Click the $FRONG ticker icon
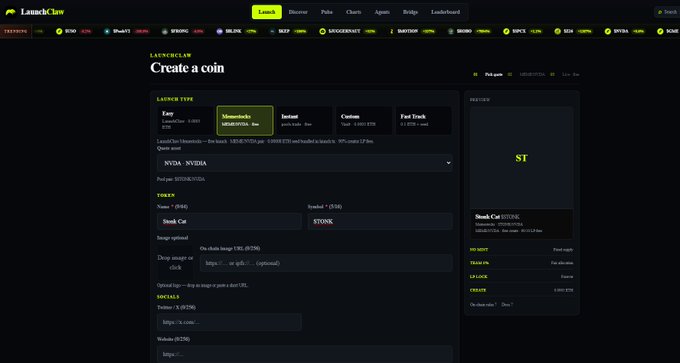The image size is (680, 363). (164, 31)
